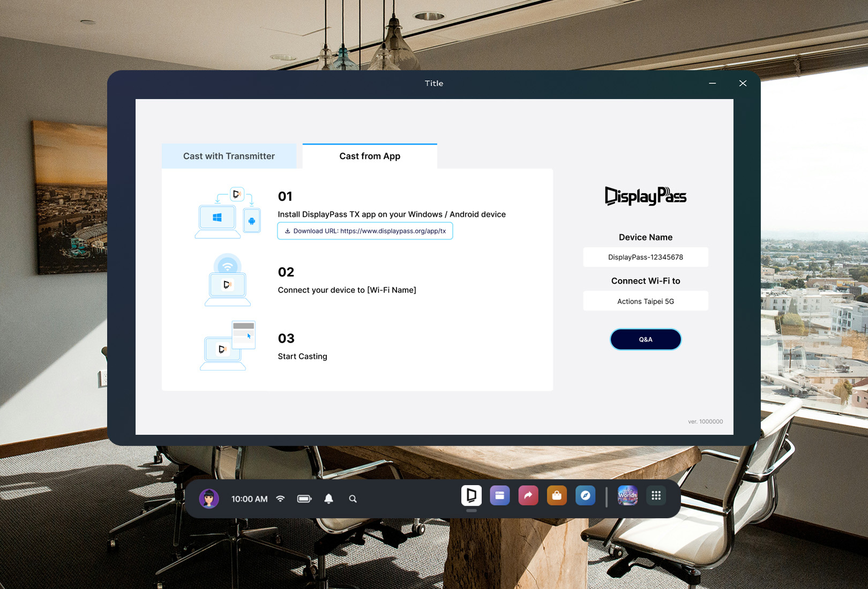Image resolution: width=868 pixels, height=589 pixels.
Task: Click the Connect Wi-Fi to label
Action: (646, 281)
